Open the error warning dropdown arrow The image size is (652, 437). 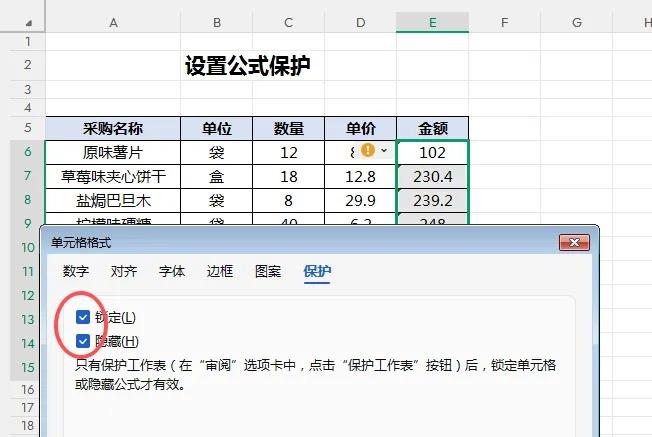[384, 151]
